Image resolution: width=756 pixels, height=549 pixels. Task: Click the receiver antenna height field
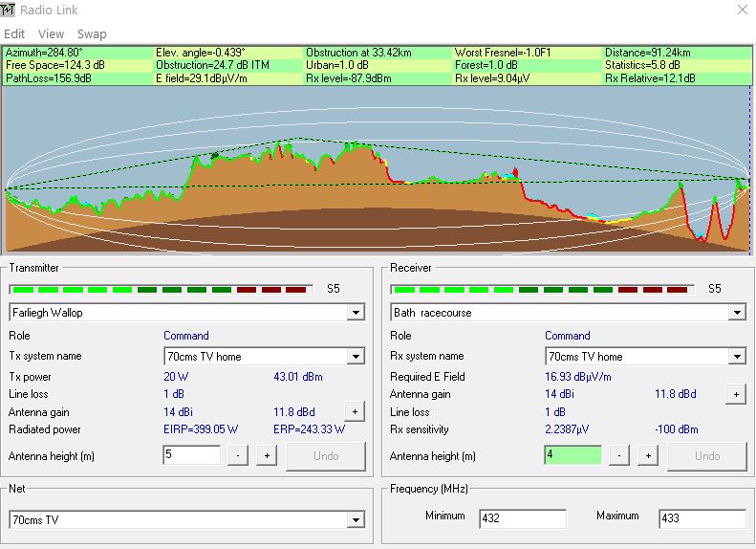573,455
